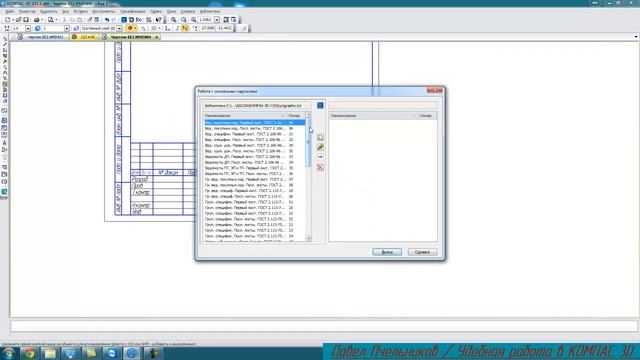Select row 'Ведомость ДП. Посл. листы' 34
Image resolution: width=640 pixels, height=360 pixels.
(x=254, y=162)
